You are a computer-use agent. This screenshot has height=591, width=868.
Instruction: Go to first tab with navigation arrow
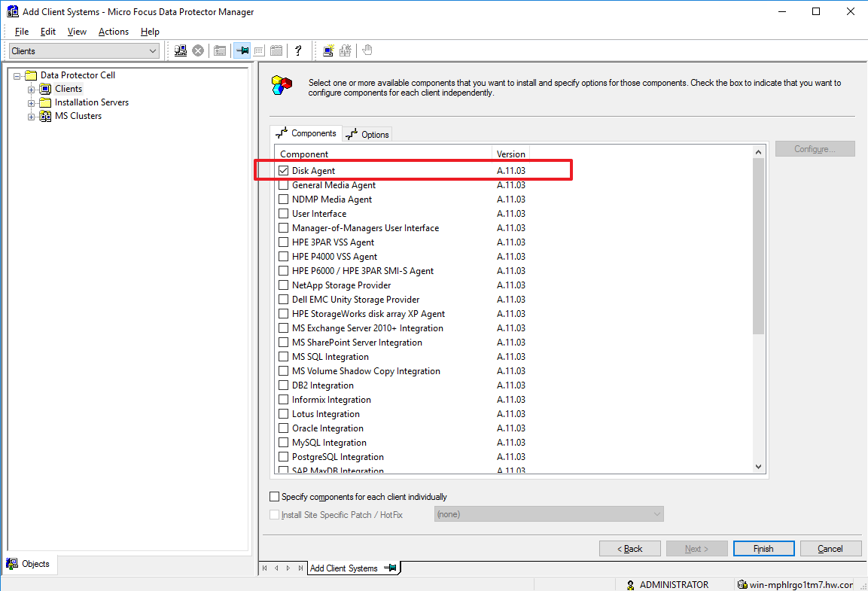pyautogui.click(x=264, y=568)
